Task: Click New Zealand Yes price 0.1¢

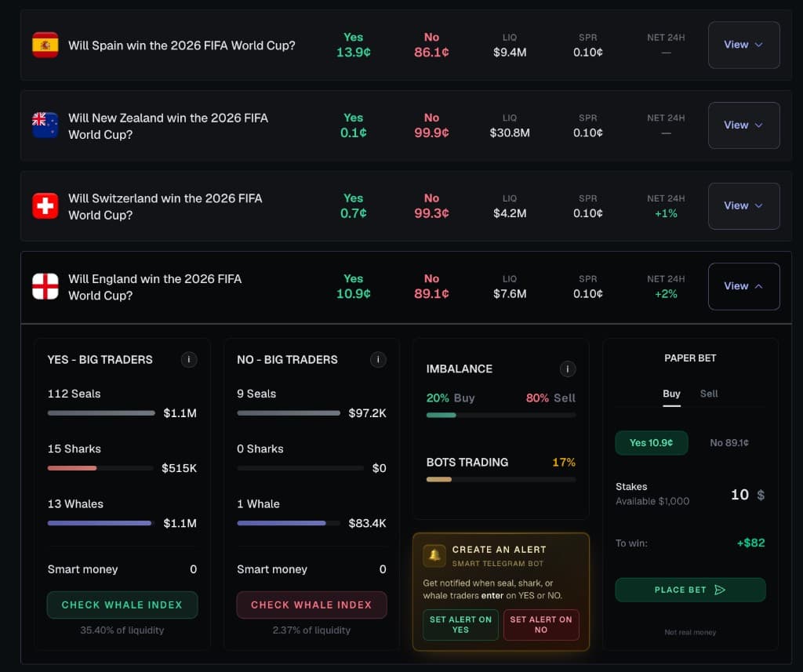Action: (354, 133)
